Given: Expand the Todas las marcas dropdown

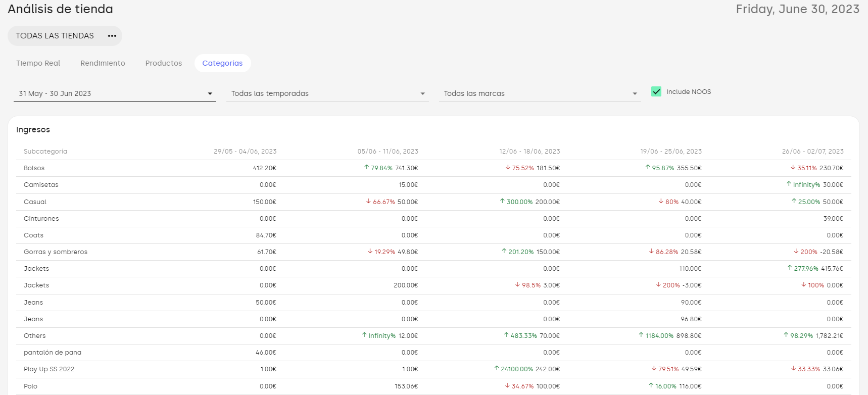Looking at the screenshot, I should [540, 93].
